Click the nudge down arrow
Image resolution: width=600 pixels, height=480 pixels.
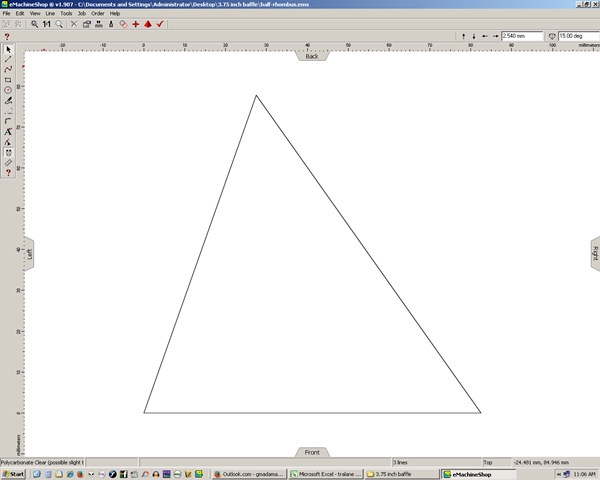point(474,36)
